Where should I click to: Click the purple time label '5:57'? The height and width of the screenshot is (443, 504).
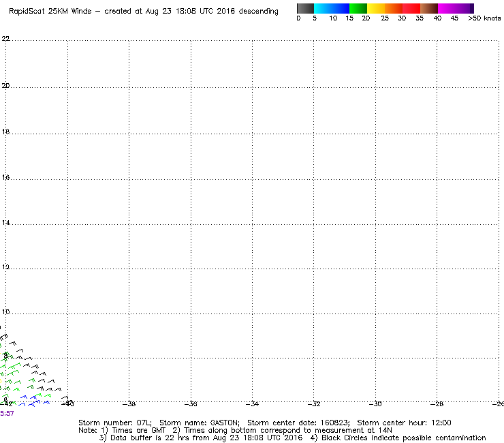coord(7,414)
